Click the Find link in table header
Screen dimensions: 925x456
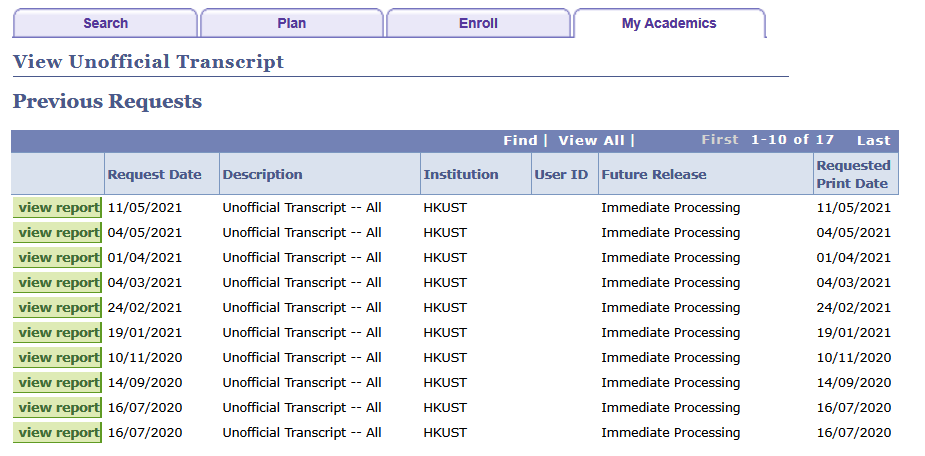pos(520,140)
